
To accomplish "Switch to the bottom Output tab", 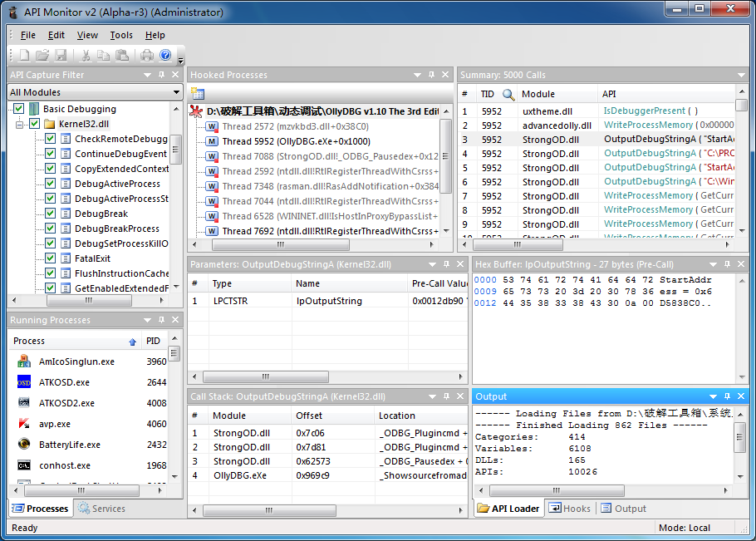I will pyautogui.click(x=623, y=509).
